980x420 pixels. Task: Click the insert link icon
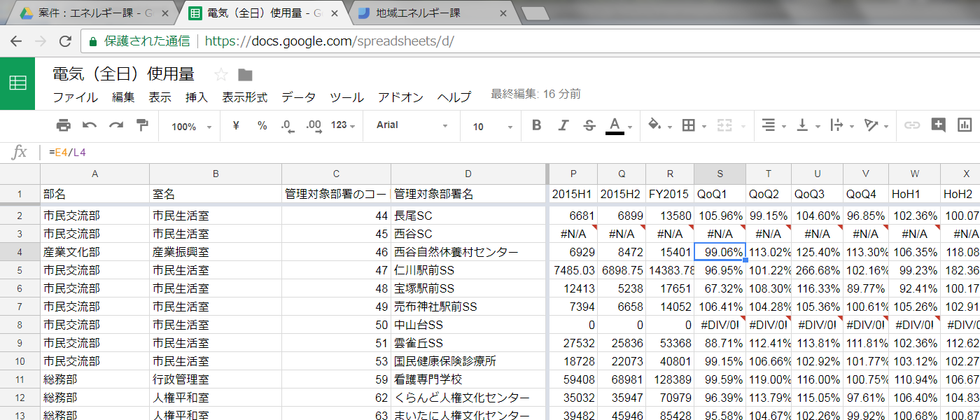[x=911, y=125]
